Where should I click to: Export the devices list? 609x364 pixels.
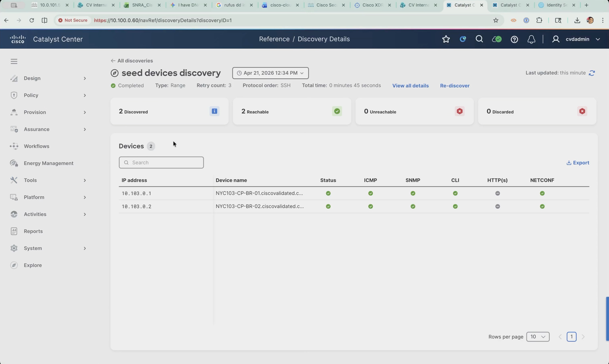(578, 163)
